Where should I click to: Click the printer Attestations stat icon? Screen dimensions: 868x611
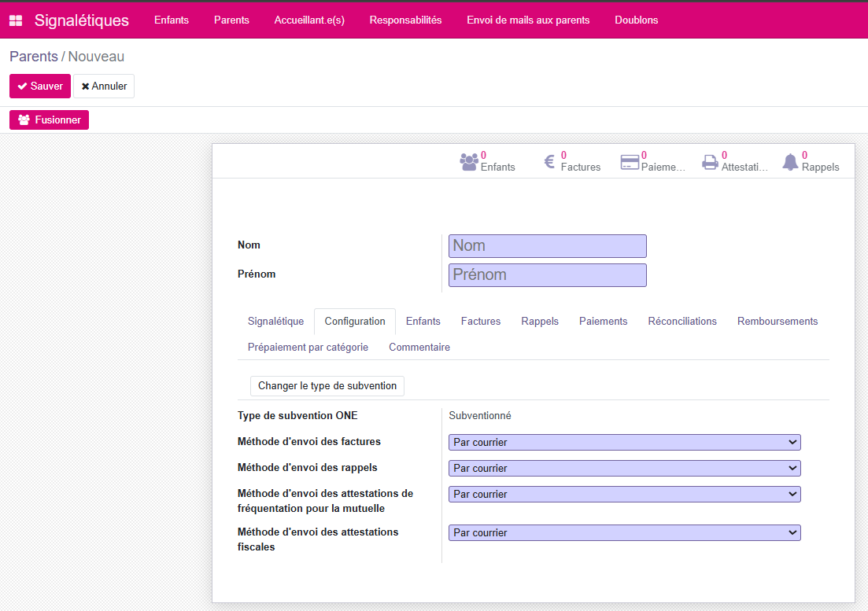[x=710, y=162]
